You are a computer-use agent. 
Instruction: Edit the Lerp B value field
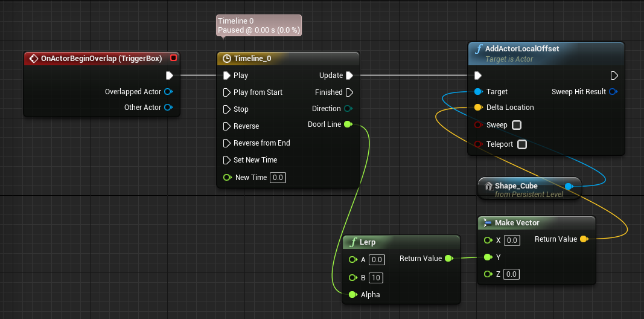tap(376, 278)
